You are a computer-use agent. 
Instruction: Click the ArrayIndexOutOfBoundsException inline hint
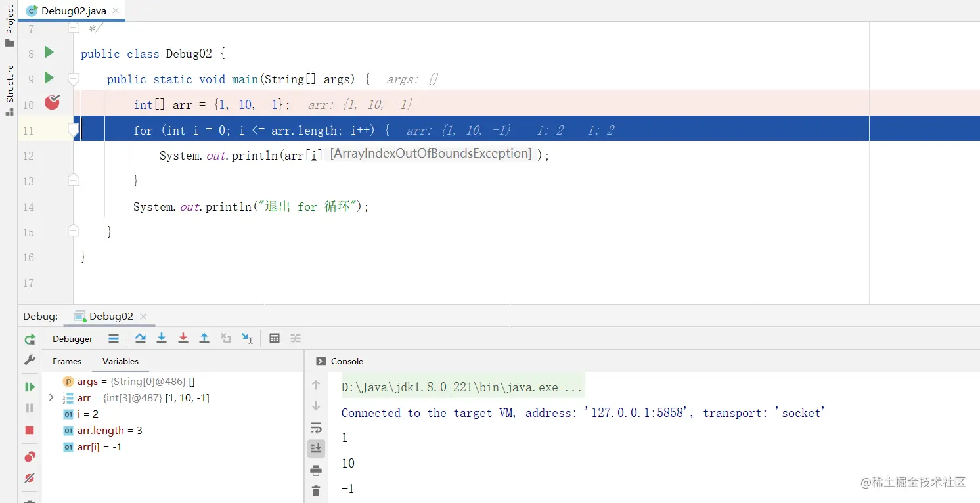[431, 154]
